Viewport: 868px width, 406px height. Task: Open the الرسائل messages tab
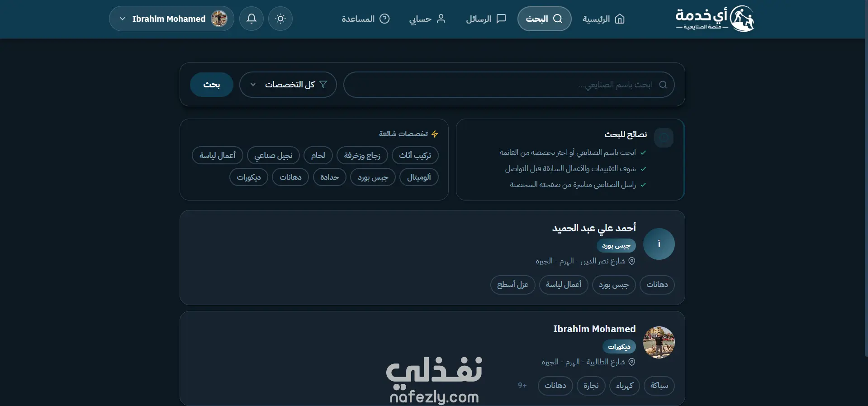486,19
